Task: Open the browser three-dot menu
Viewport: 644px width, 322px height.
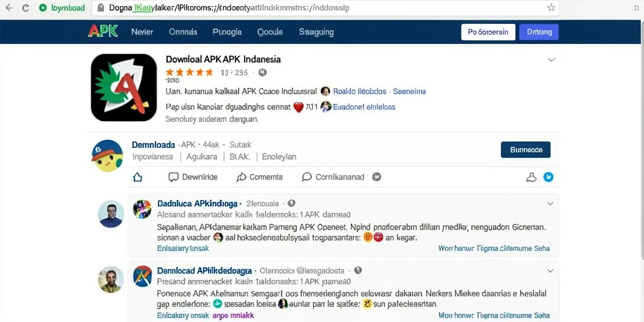Action: [636, 8]
